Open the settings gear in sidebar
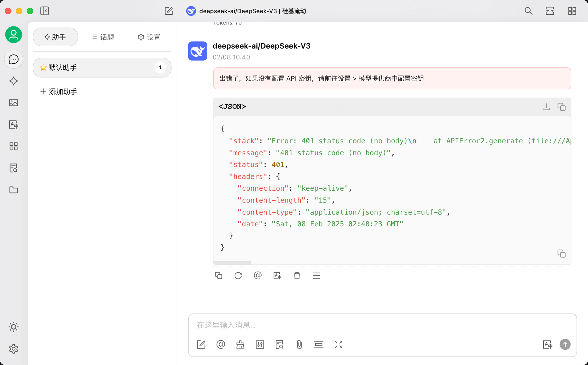 click(x=13, y=349)
